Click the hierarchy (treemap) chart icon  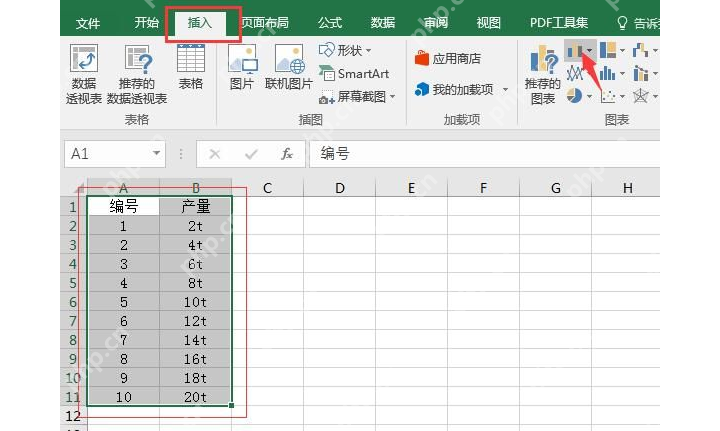click(x=608, y=50)
